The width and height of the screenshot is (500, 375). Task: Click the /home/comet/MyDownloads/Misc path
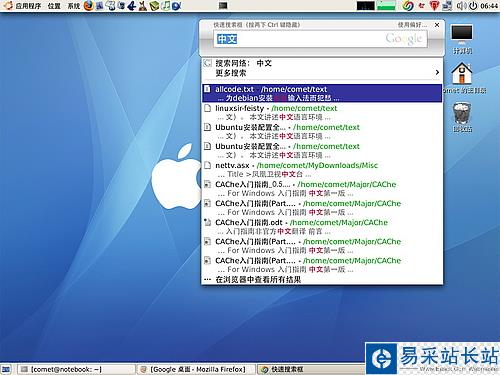pos(317,165)
